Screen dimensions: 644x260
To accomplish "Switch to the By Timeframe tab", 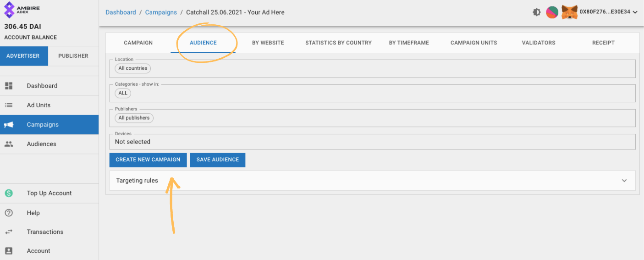I will tap(409, 43).
